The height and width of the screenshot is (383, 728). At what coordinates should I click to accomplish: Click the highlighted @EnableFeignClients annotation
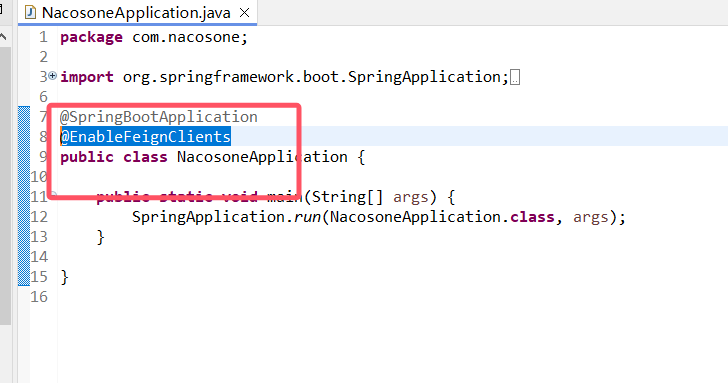(x=146, y=137)
